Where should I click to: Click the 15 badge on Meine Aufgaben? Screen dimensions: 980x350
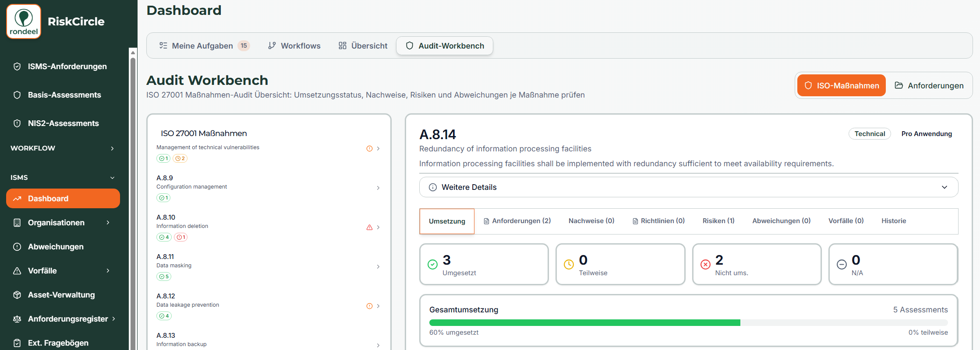coord(244,45)
